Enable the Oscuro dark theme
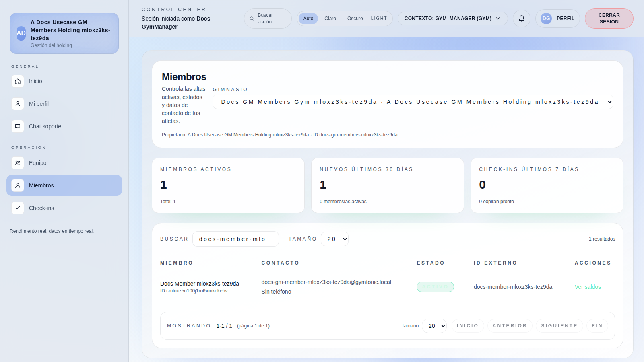 tap(355, 19)
